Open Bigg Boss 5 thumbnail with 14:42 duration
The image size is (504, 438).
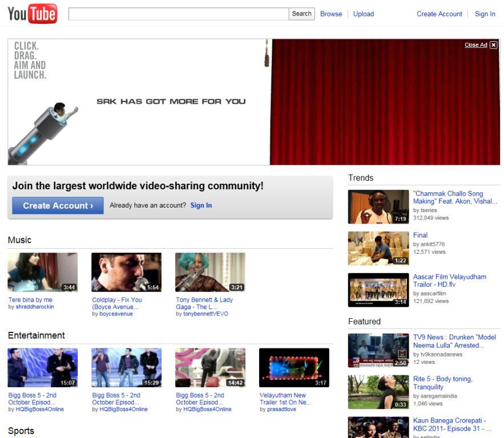coord(210,368)
